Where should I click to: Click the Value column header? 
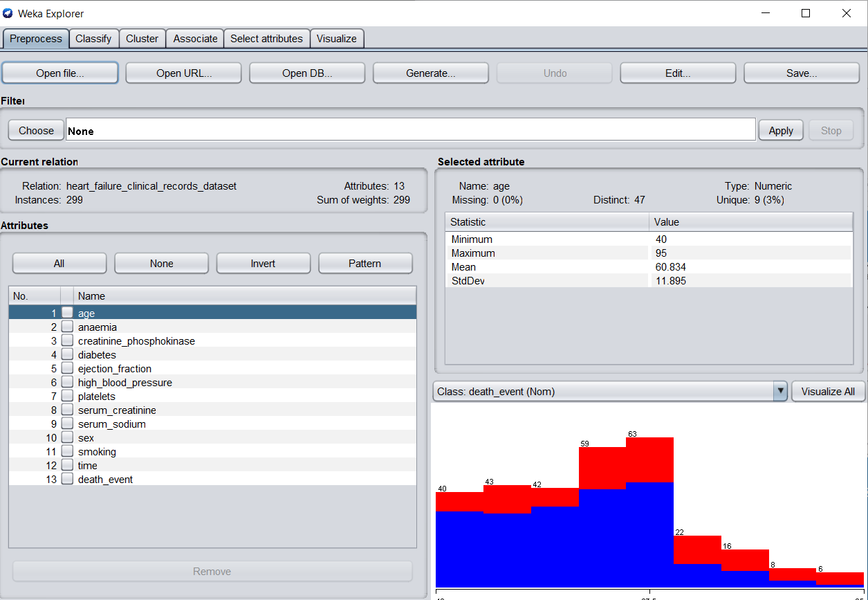[750, 222]
